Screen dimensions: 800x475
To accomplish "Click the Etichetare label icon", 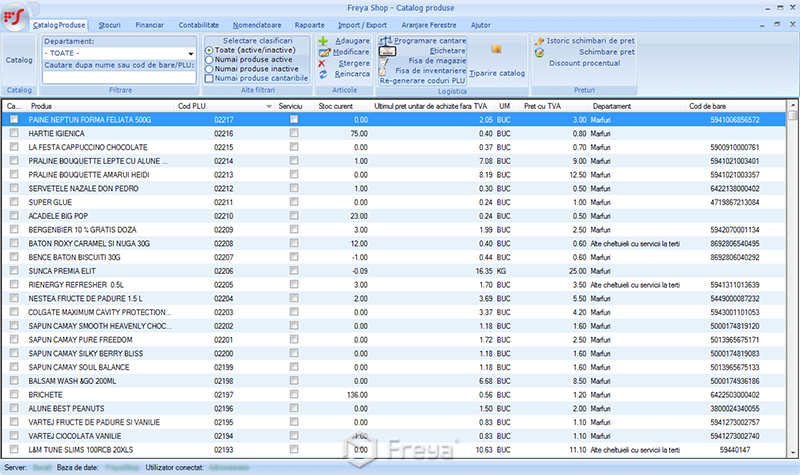I will [x=387, y=51].
